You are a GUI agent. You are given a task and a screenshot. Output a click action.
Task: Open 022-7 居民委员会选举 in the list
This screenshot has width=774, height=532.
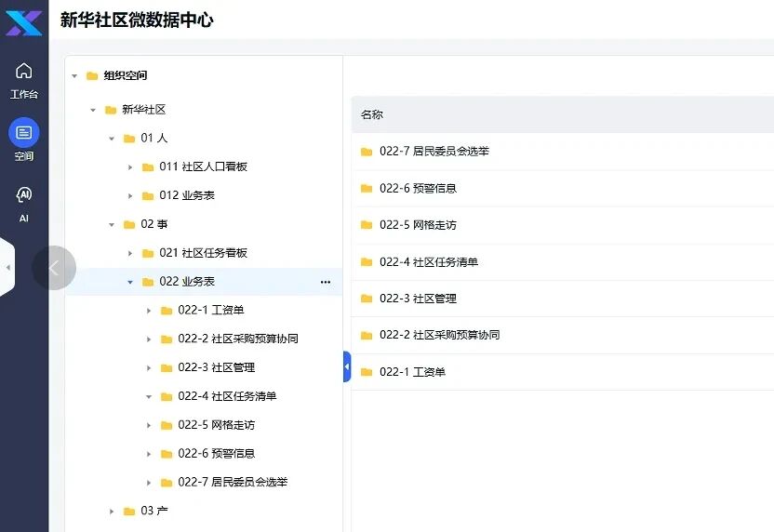click(434, 152)
